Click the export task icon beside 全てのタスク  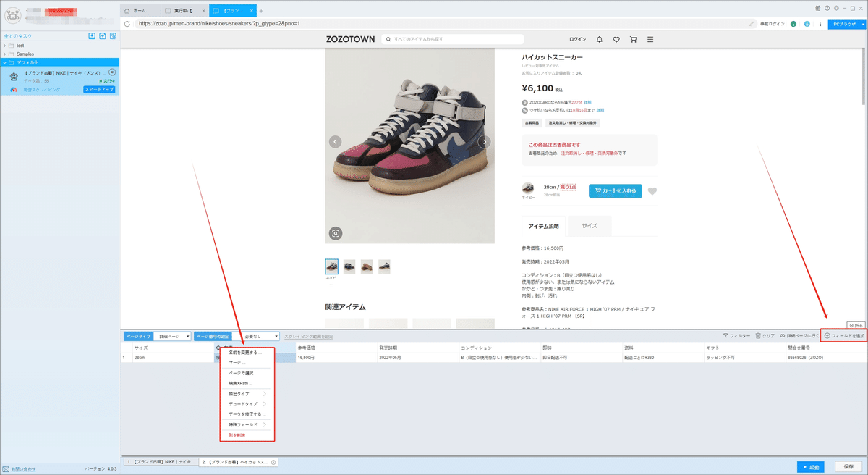pyautogui.click(x=103, y=36)
